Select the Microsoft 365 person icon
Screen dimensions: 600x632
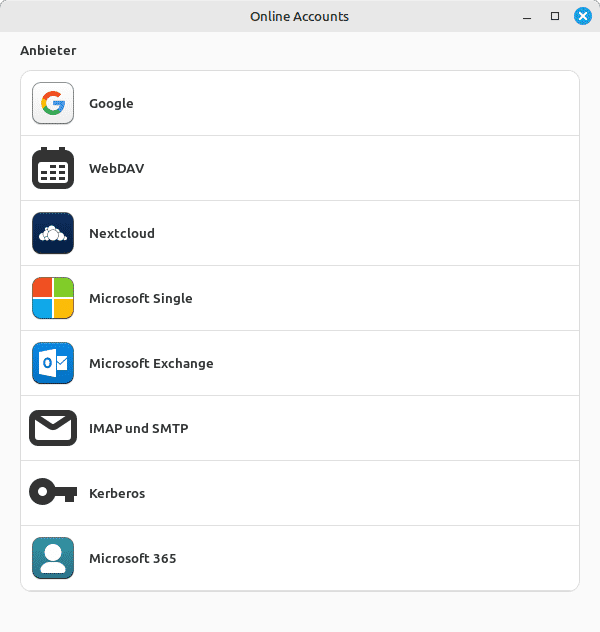coord(53,558)
